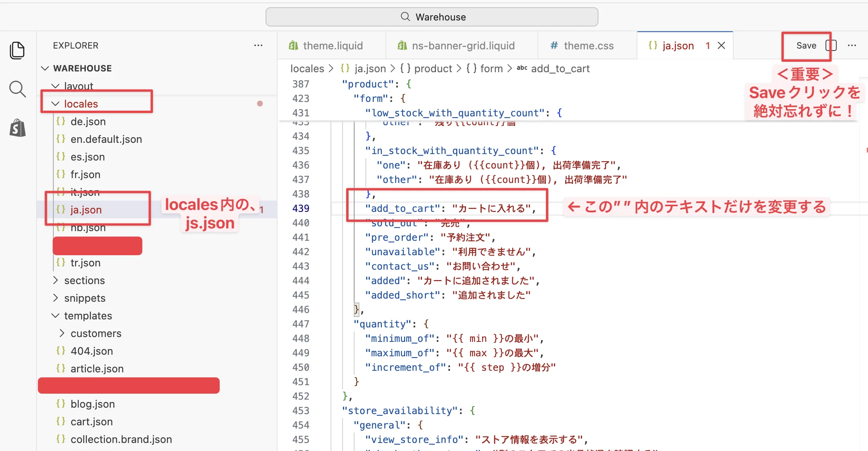This screenshot has width=868, height=451.
Task: Click the de.json file icon
Action: [x=61, y=121]
